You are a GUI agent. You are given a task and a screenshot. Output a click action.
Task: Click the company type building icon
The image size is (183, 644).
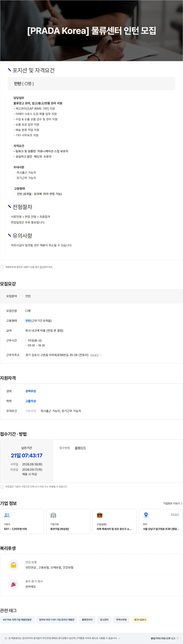(x=53, y=515)
